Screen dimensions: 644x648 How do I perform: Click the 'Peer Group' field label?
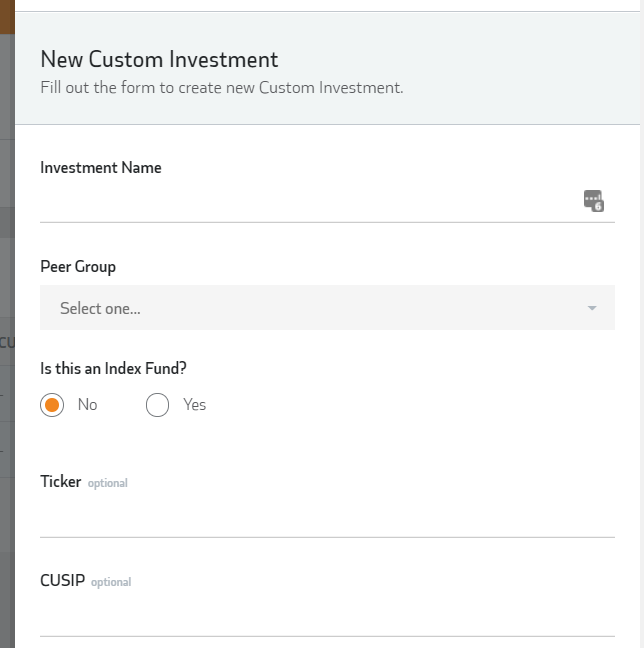(x=78, y=267)
